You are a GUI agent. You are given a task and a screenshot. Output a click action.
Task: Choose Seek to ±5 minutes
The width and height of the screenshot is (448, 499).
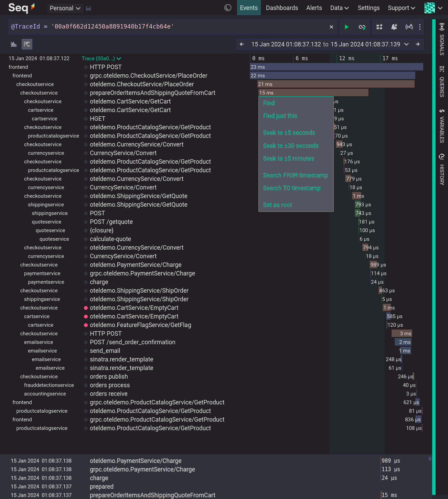click(x=288, y=159)
